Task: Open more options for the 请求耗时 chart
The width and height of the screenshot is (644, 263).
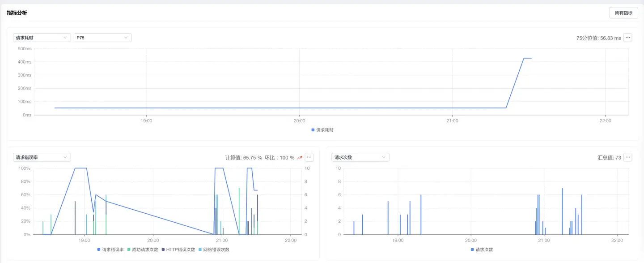Action: (628, 38)
